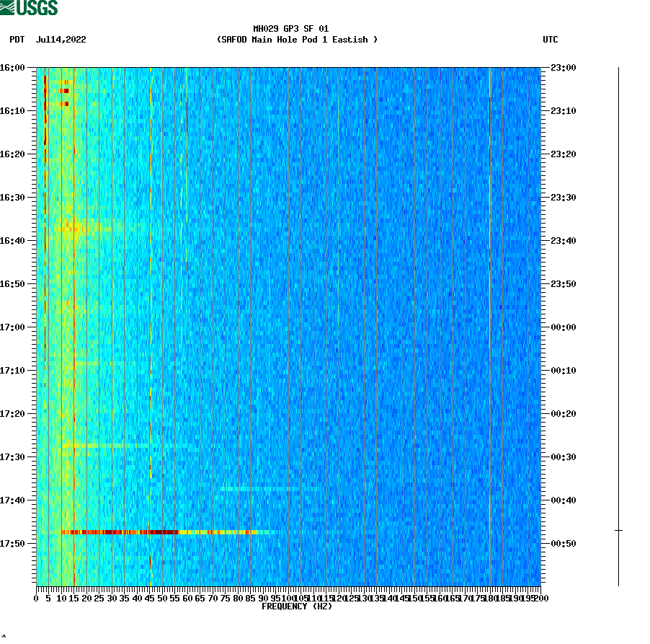This screenshot has height=644, width=650.
Task: Click the USGS logo icon
Action: (x=29, y=9)
